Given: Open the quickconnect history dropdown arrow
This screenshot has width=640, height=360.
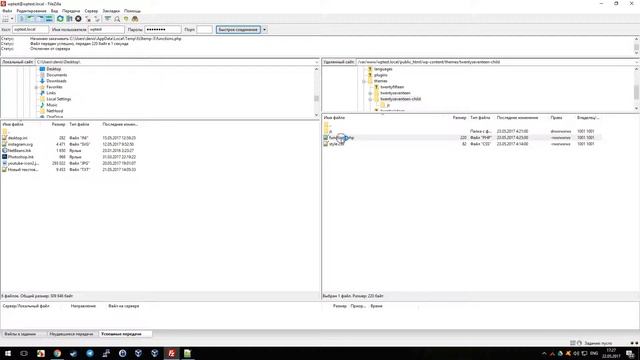Looking at the screenshot, I should (264, 29).
